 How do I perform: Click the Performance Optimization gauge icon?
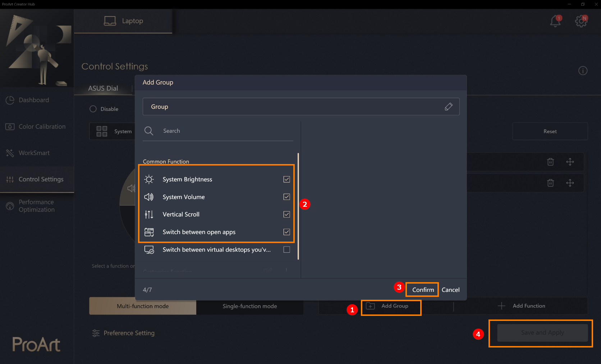point(10,206)
